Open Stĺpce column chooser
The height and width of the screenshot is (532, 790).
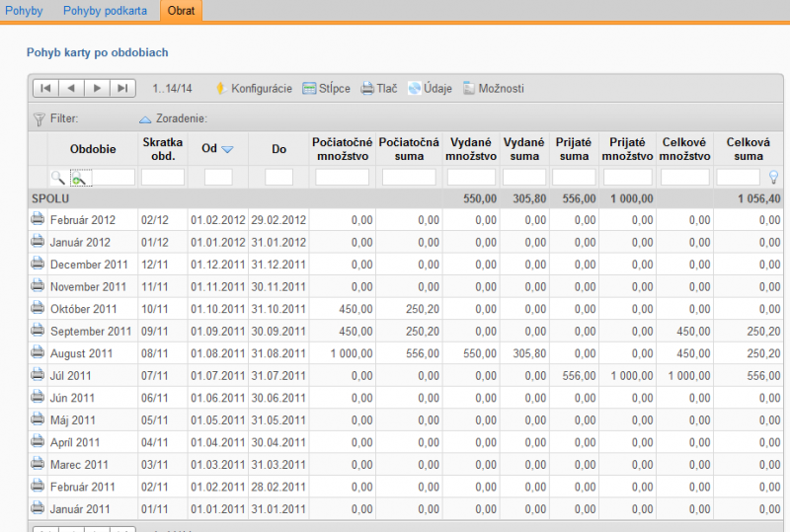[x=327, y=89]
